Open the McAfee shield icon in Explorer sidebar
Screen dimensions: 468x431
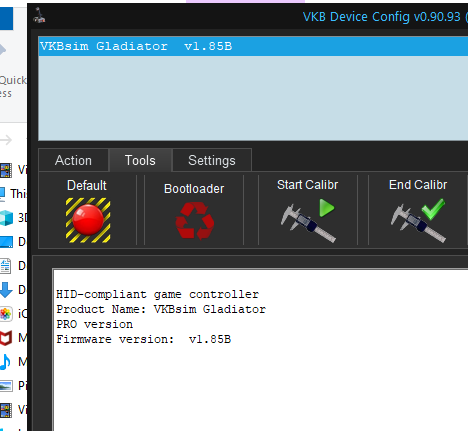coord(6,338)
